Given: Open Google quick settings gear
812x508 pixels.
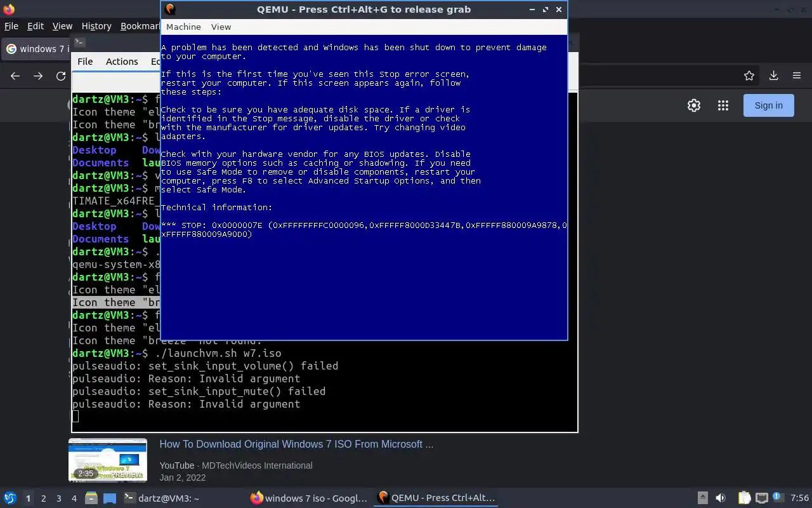Looking at the screenshot, I should point(694,105).
